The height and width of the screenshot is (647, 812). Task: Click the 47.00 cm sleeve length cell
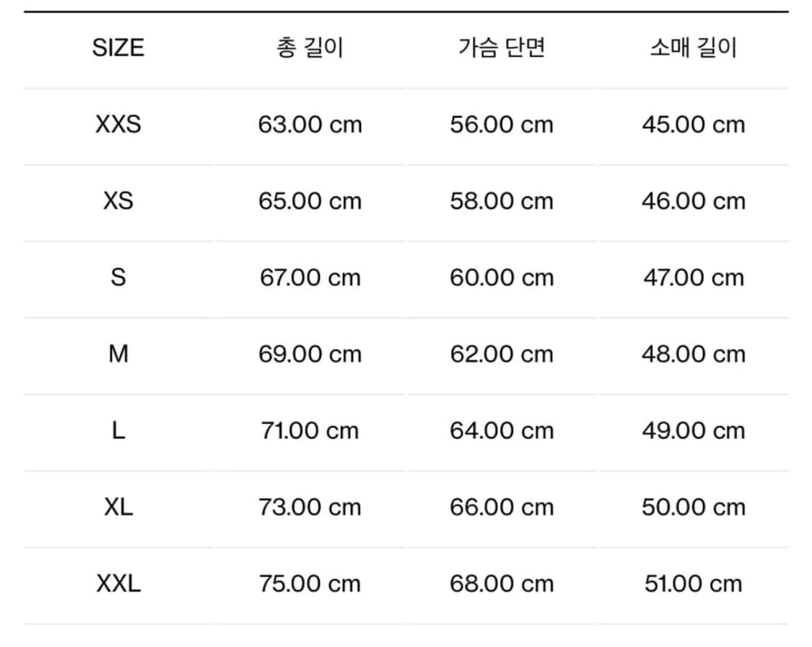click(693, 278)
